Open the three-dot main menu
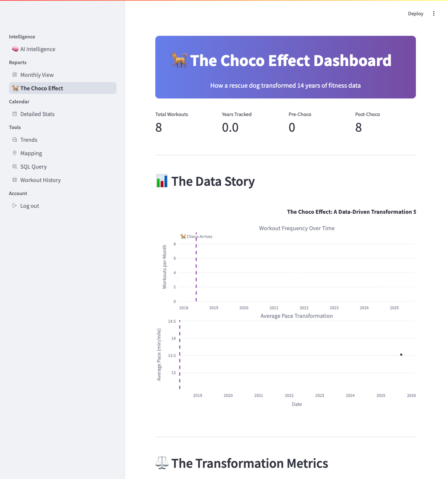This screenshot has width=448, height=479. pos(434,13)
